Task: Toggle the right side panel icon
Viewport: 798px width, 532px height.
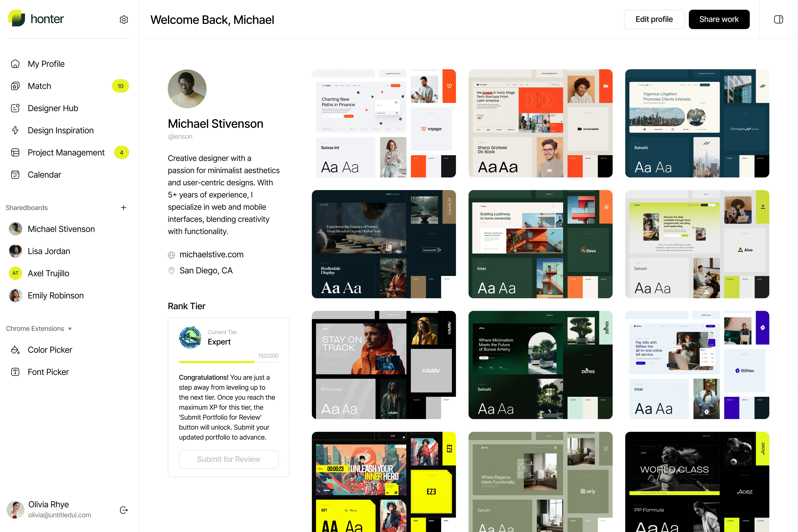Action: 778,20
